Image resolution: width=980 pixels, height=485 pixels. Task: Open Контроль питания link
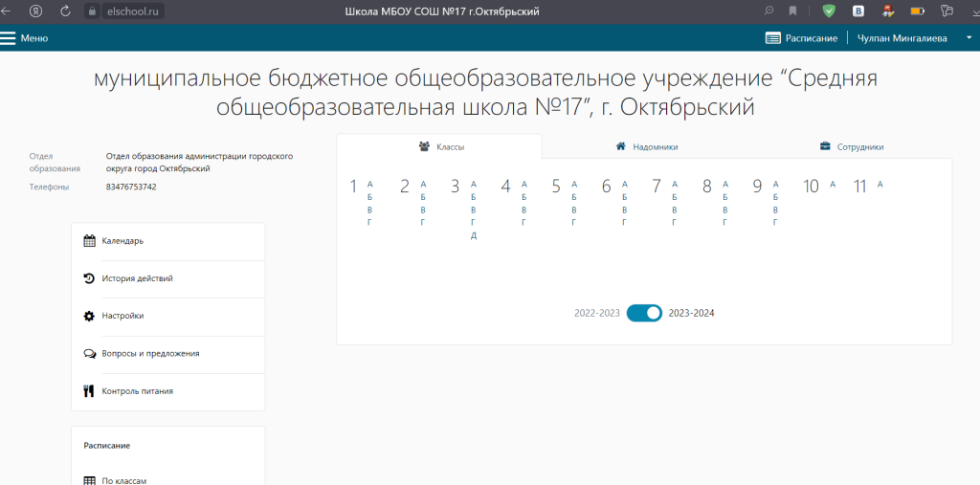click(138, 391)
